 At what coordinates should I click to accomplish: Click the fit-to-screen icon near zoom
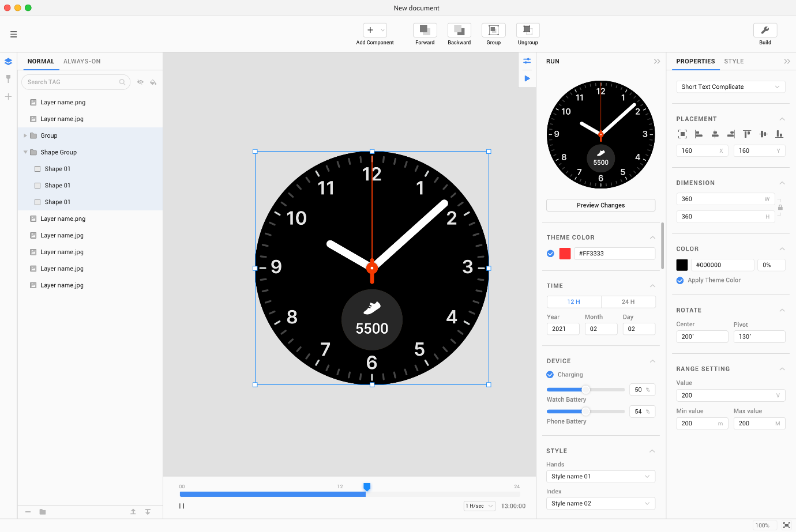[786, 525]
